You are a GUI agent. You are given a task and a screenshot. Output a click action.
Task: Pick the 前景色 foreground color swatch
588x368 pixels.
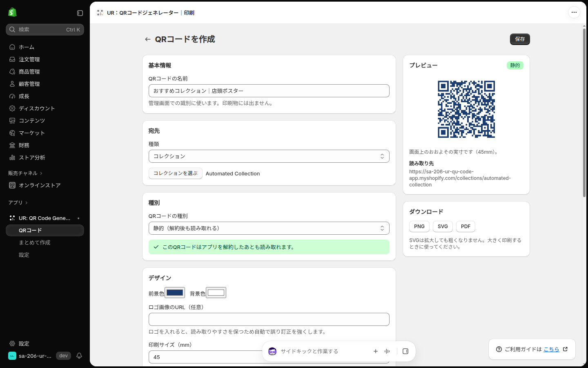(175, 293)
